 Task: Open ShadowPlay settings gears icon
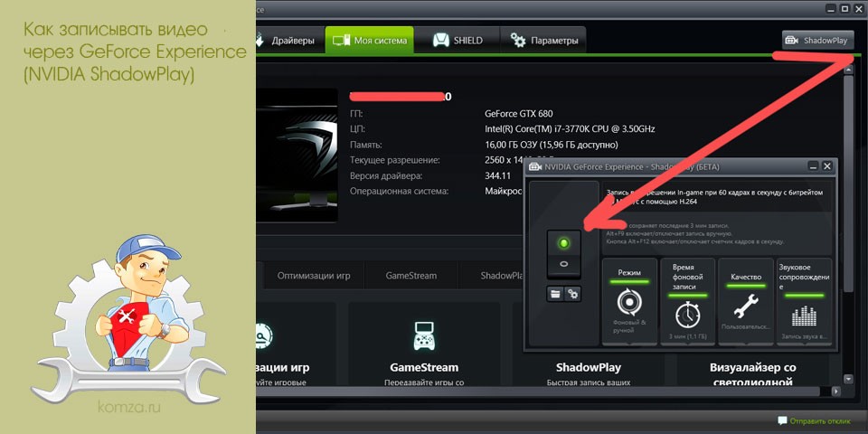click(x=573, y=294)
